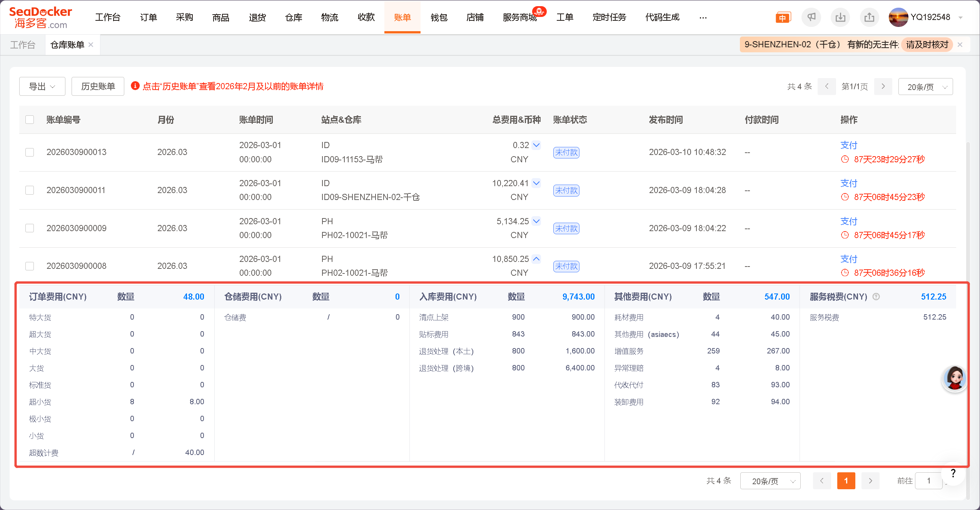
Task: Select bill 2026030900013 checkbox
Action: pyautogui.click(x=30, y=152)
